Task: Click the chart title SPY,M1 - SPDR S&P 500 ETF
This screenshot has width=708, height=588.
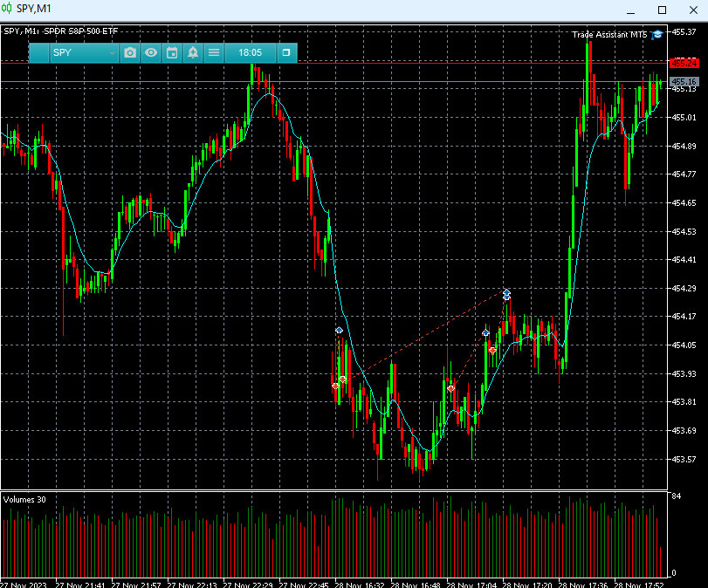Action: coord(61,31)
